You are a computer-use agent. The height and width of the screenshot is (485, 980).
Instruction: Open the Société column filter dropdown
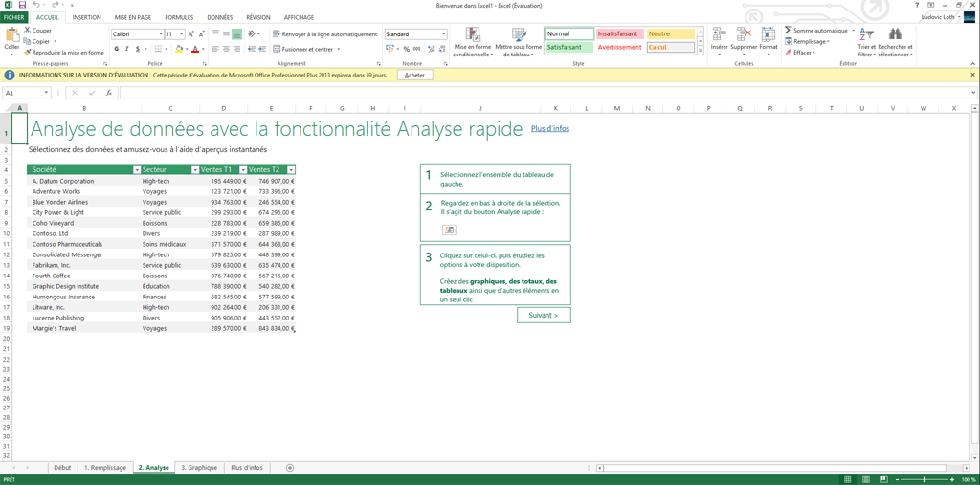[136, 170]
